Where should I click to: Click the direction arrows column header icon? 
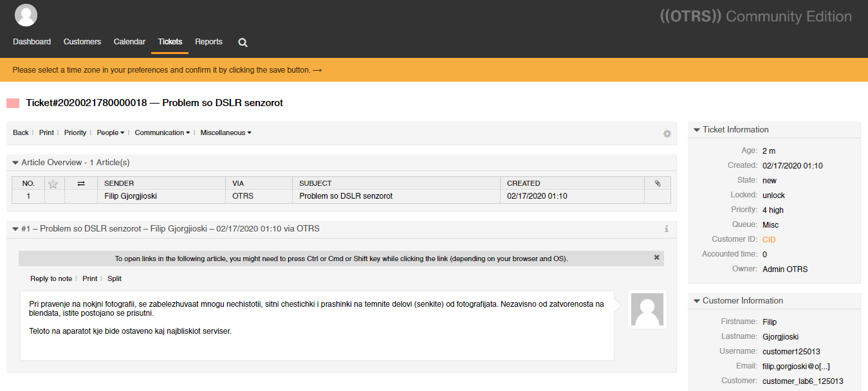(x=80, y=183)
